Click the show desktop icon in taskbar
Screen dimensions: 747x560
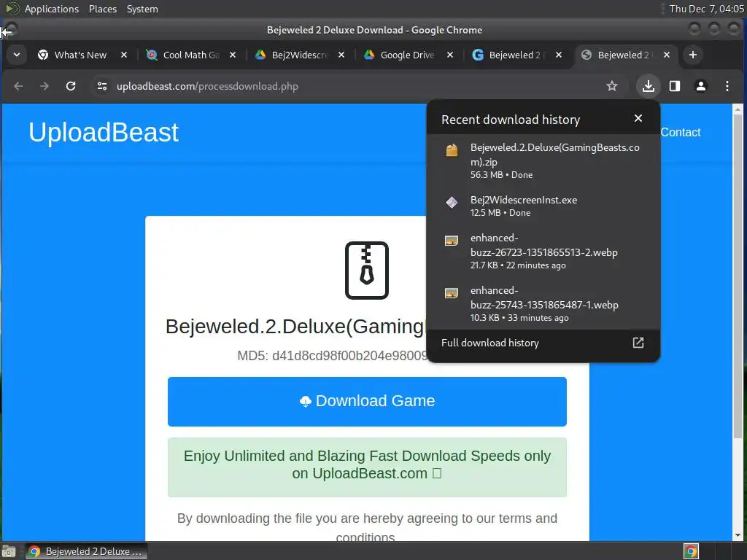9,551
